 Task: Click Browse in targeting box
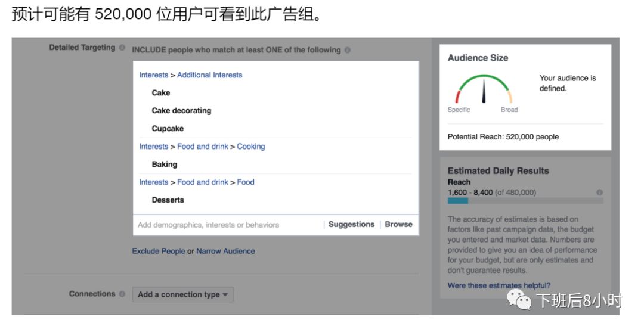398,224
